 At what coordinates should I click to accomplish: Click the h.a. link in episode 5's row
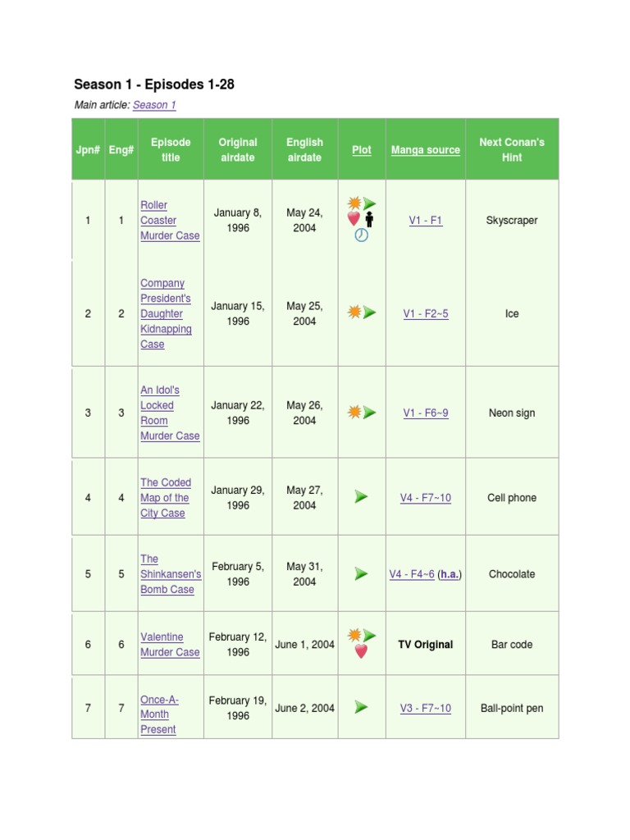tap(450, 574)
